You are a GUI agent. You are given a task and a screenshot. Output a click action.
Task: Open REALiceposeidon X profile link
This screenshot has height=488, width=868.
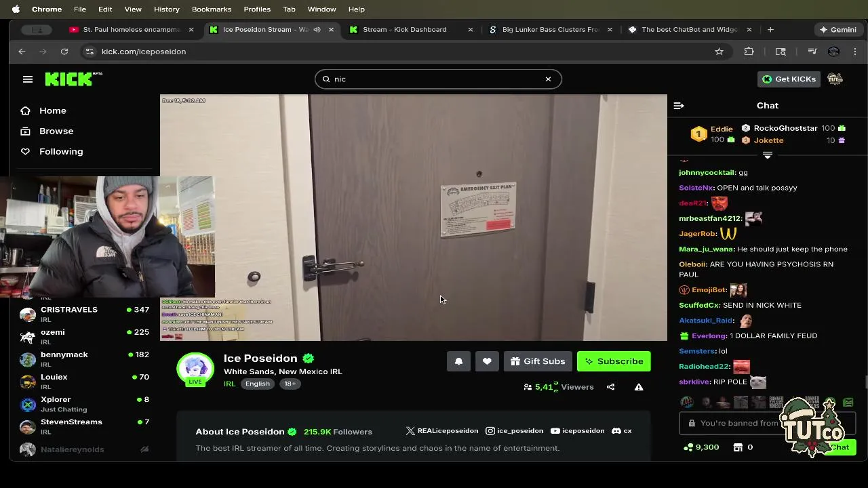pyautogui.click(x=442, y=431)
